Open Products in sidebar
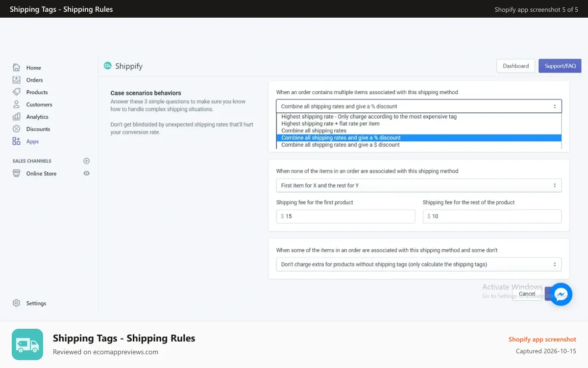The image size is (588, 368). click(x=37, y=92)
